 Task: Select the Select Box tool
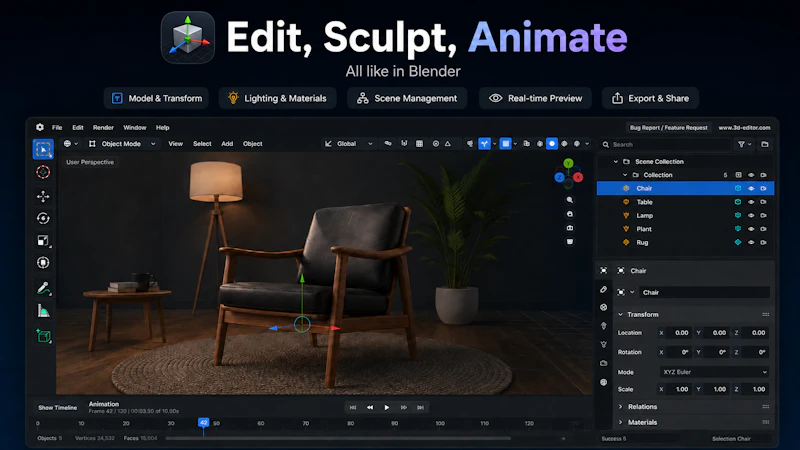[x=43, y=149]
